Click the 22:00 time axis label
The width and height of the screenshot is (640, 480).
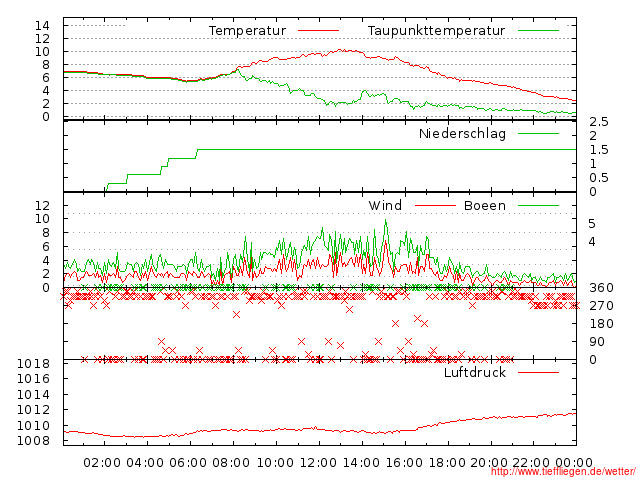(531, 463)
